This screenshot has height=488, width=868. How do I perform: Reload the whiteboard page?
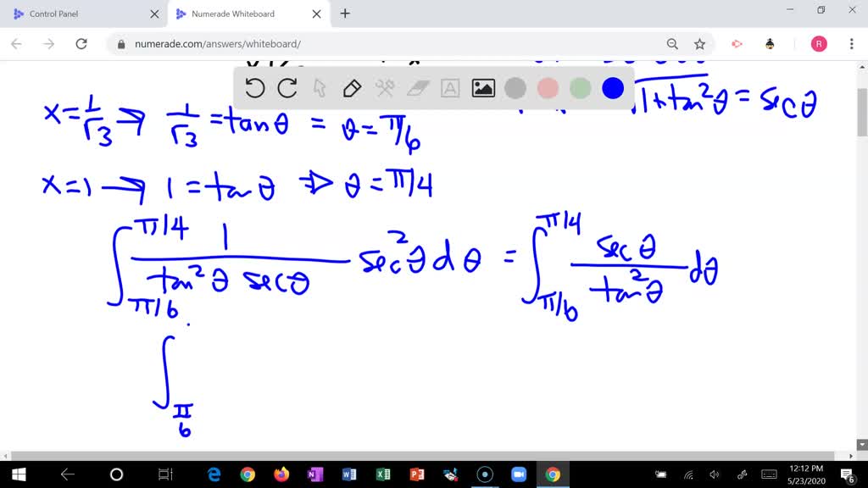(81, 43)
